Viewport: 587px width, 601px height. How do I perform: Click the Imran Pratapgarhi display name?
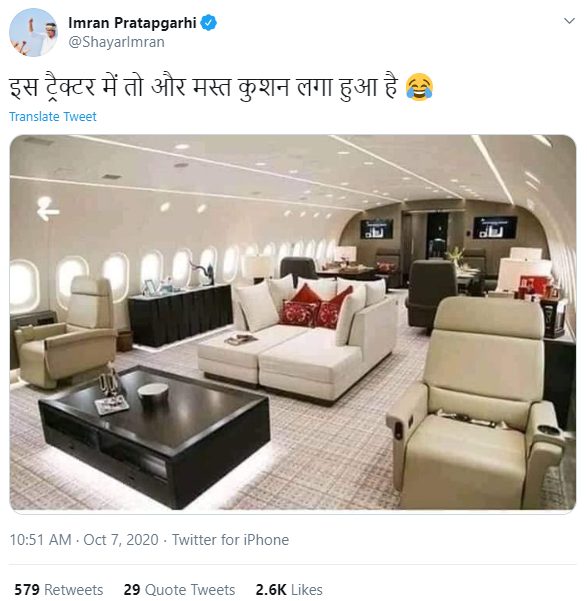coord(132,23)
